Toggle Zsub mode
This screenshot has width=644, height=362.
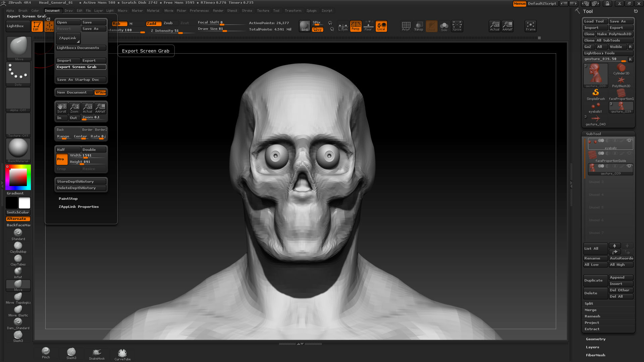coord(168,23)
